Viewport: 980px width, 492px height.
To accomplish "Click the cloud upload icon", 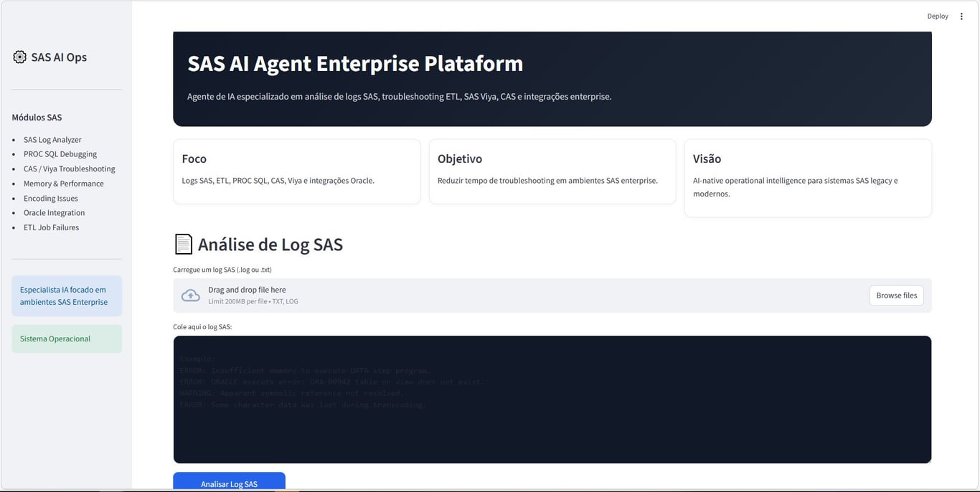I will coord(190,295).
